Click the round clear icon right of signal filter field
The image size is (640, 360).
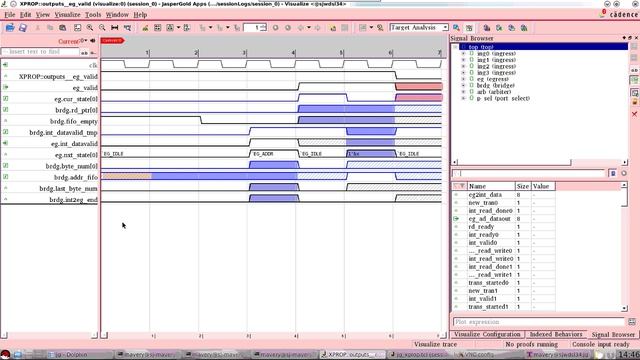coord(624,173)
